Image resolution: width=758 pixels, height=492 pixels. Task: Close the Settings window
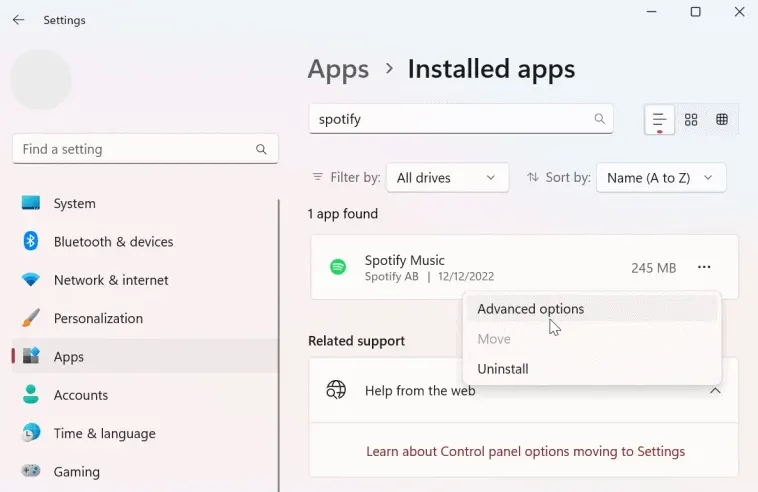pos(739,12)
